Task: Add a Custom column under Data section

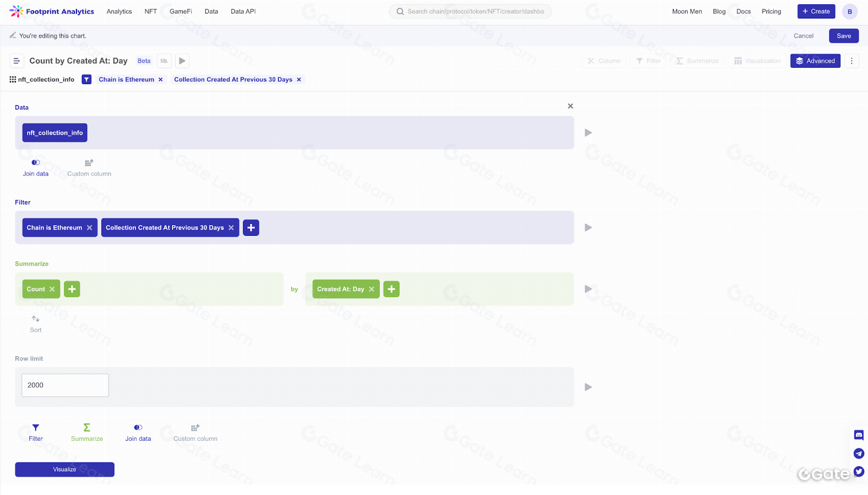Action: pos(89,168)
